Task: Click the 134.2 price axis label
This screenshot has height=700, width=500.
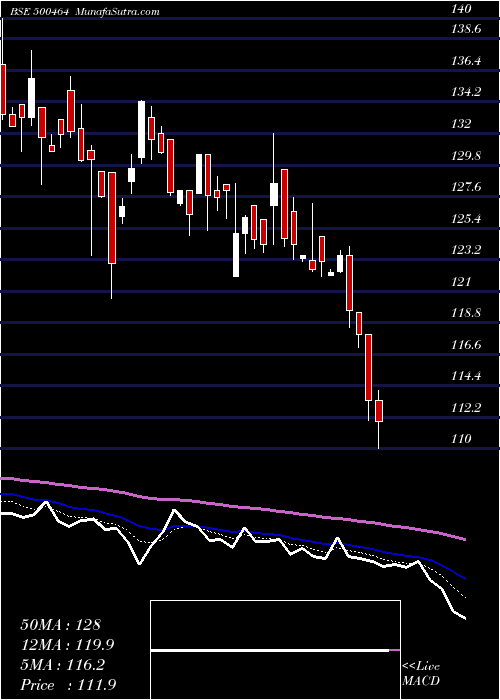Action: 466,92
